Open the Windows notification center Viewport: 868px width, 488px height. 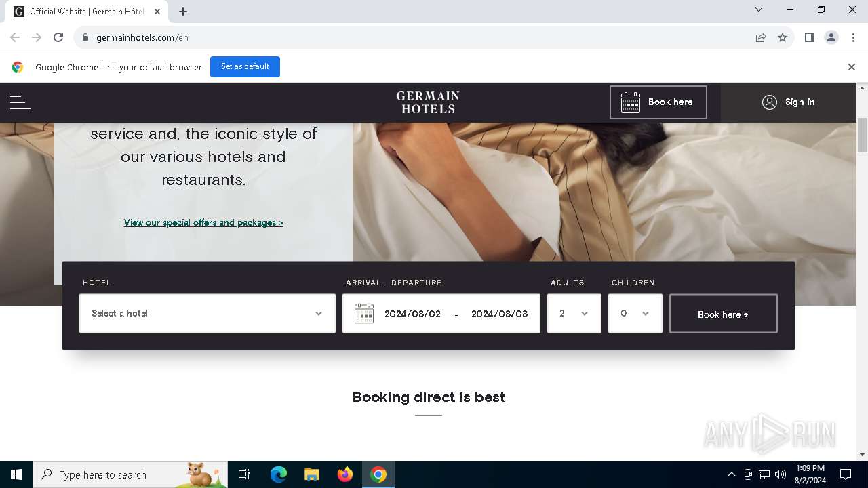(x=846, y=474)
